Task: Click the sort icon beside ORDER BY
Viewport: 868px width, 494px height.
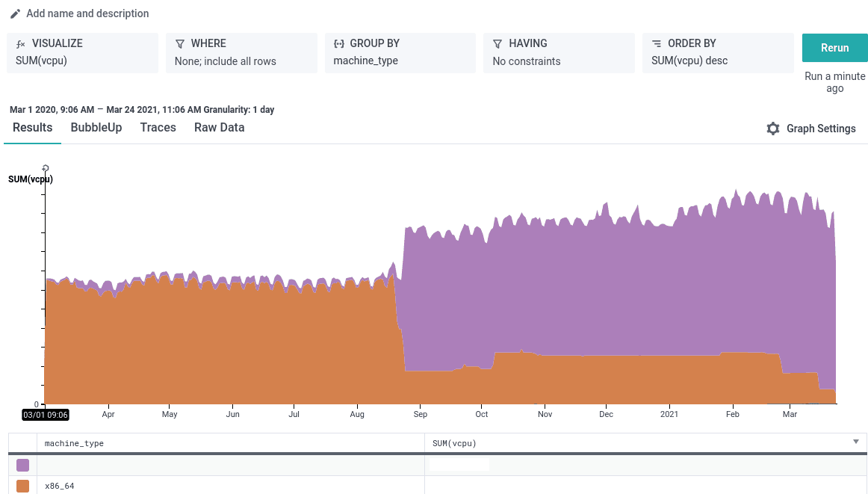Action: coord(657,44)
